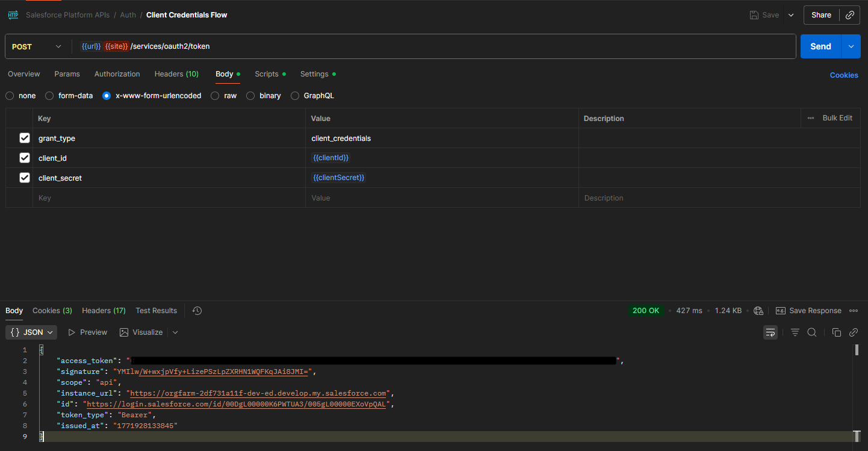
Task: Expand the Save options dropdown arrow
Action: pos(791,15)
